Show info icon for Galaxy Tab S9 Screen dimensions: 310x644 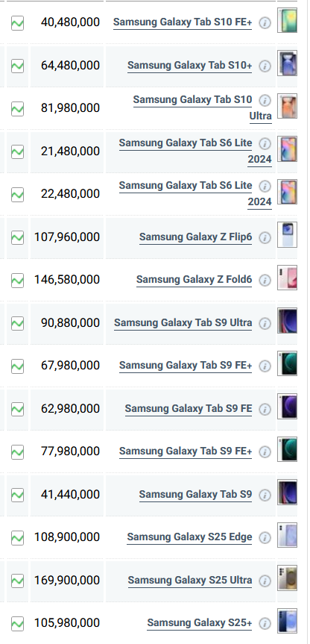point(265,495)
